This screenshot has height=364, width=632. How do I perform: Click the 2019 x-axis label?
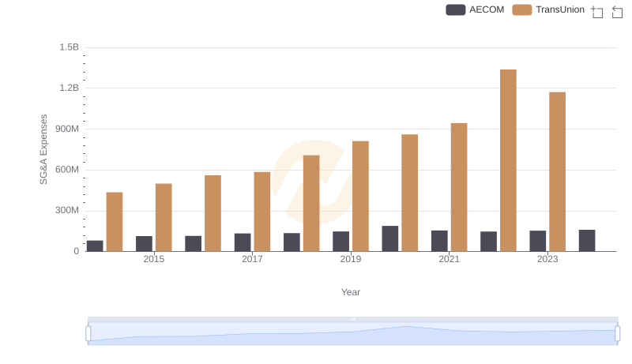(351, 259)
